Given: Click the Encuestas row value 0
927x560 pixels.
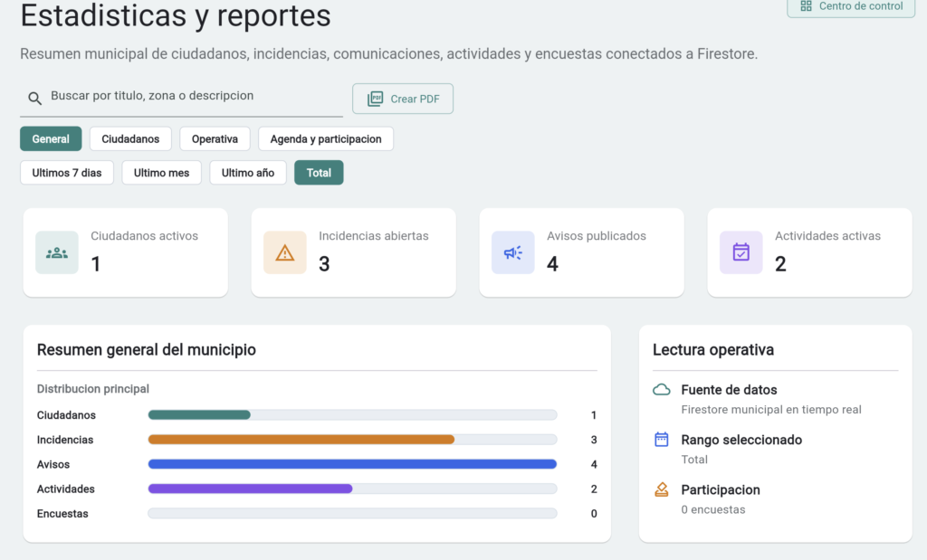Looking at the screenshot, I should pos(594,513).
